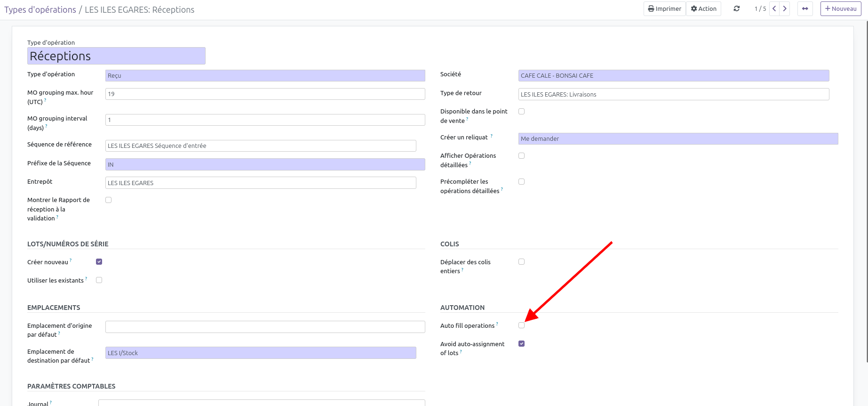Uncheck the Créer nouveau checkbox
The image size is (868, 406).
coord(99,262)
